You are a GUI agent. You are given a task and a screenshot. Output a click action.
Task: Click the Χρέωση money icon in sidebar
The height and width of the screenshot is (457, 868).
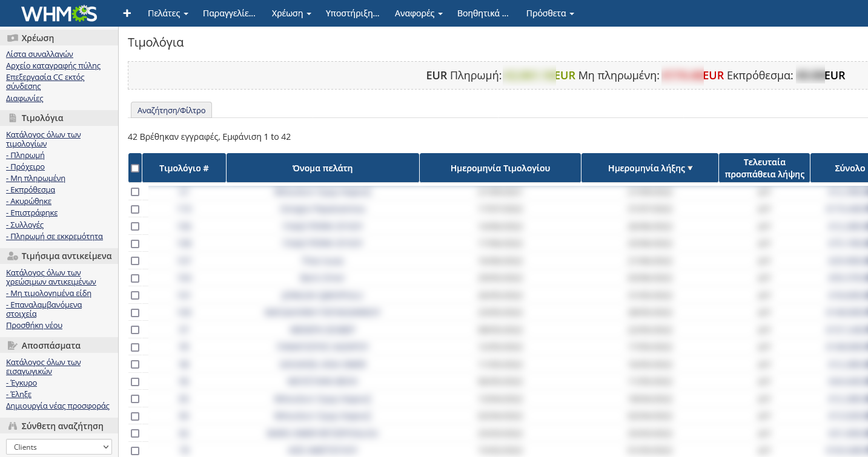click(12, 38)
